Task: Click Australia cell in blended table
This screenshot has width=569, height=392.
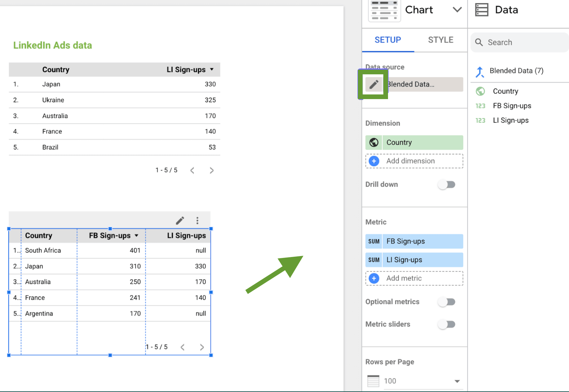Action: (x=38, y=282)
